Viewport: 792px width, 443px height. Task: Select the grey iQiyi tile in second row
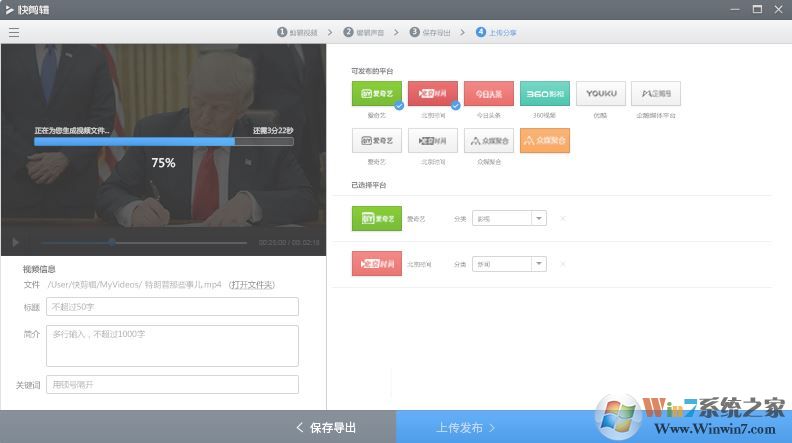pyautogui.click(x=377, y=140)
